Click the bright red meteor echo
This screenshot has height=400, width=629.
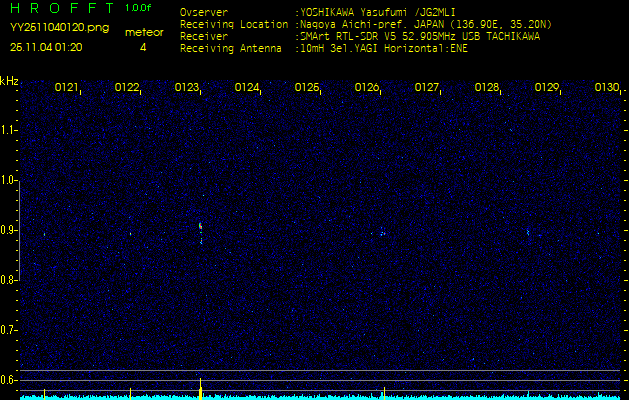[x=201, y=228]
